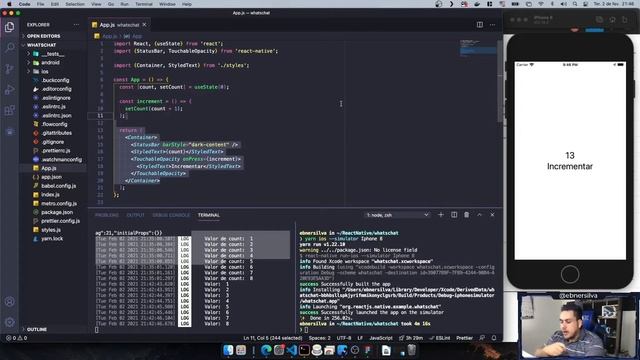The height and width of the screenshot is (360, 640).
Task: Expand the ios folder
Action: 44,71
